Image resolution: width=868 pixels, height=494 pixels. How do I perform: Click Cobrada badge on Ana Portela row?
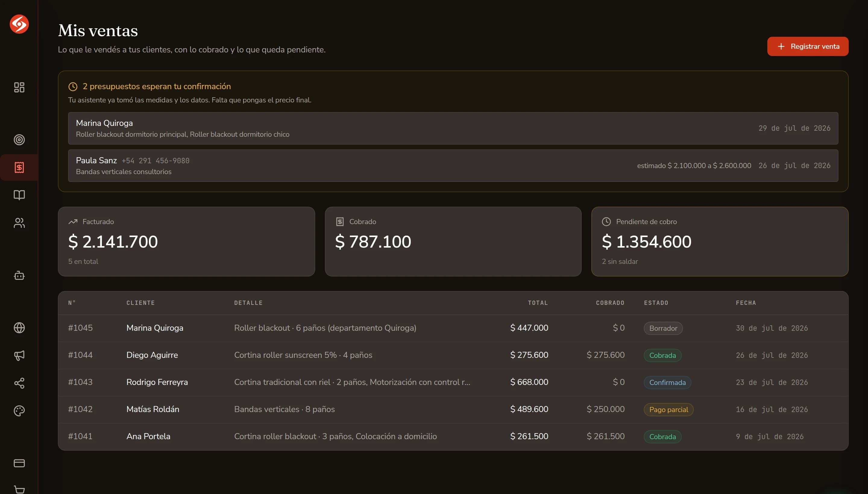point(662,437)
